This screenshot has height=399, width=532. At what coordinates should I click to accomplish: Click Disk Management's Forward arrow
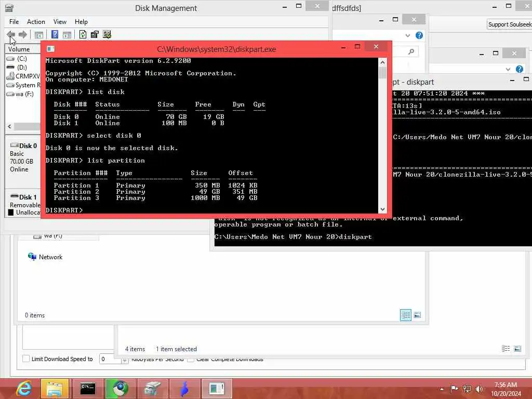(23, 34)
